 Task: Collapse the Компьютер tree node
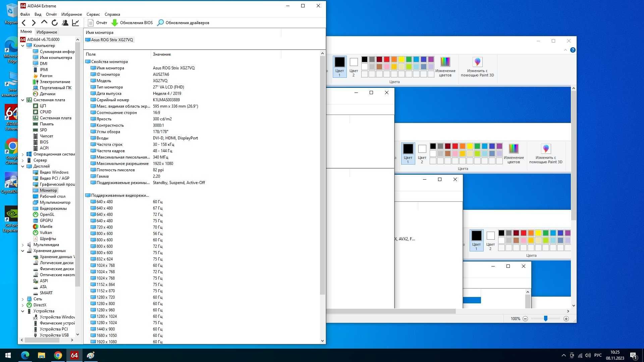23,46
